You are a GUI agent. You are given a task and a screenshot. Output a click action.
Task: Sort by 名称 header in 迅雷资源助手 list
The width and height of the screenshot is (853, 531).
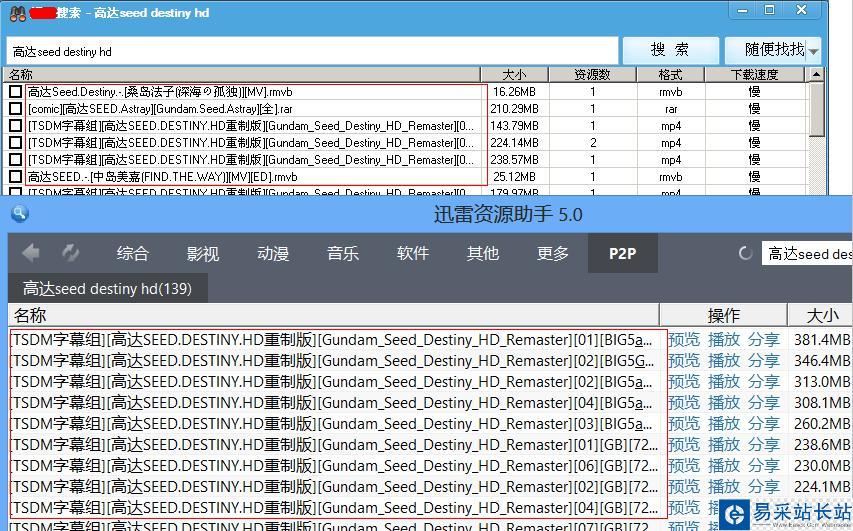333,315
